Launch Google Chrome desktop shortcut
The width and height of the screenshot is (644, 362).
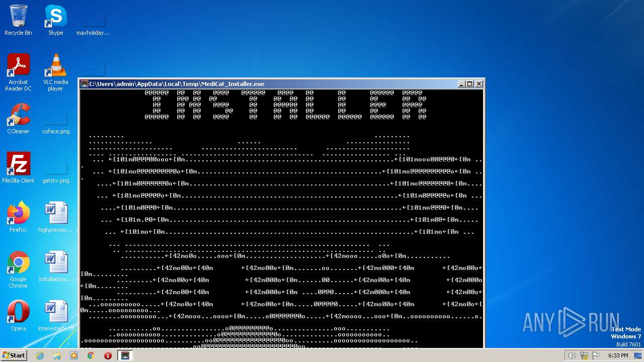point(18,269)
